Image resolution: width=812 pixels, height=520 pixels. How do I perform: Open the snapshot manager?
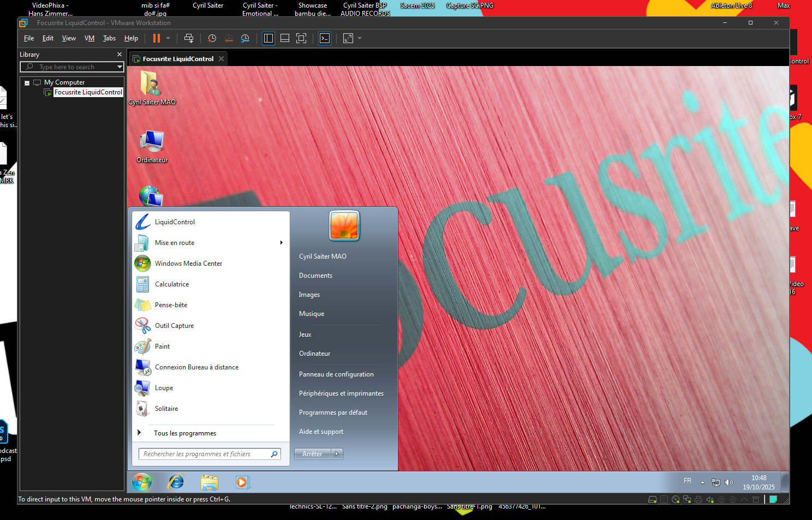click(x=245, y=38)
